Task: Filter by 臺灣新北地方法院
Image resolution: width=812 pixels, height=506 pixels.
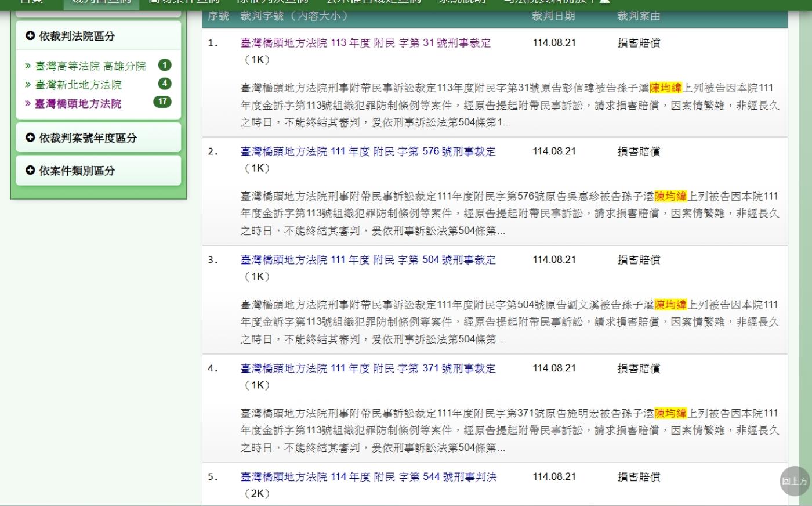Action: [78, 85]
